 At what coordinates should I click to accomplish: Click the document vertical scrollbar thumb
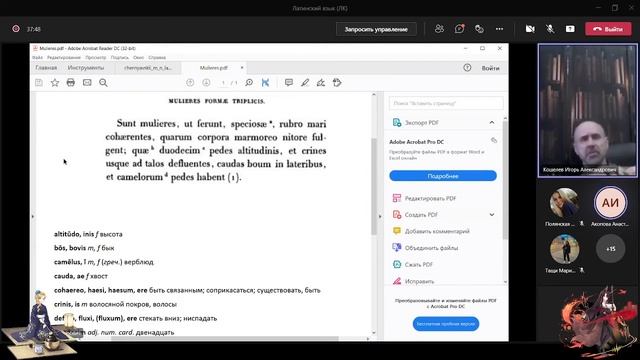click(373, 186)
